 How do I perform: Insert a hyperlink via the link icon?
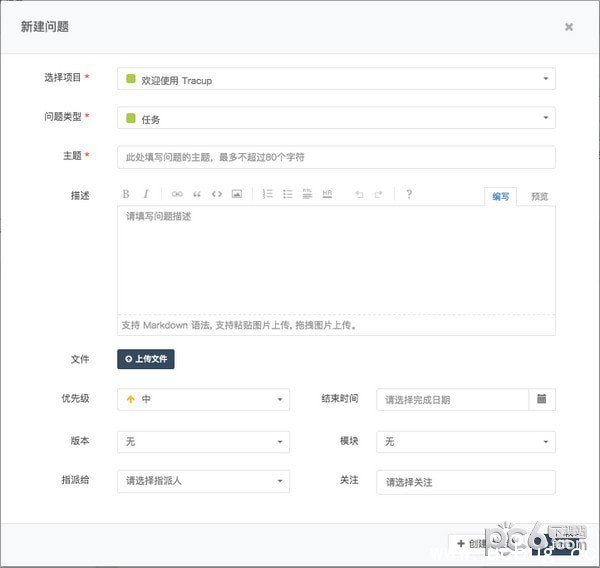coord(177,194)
